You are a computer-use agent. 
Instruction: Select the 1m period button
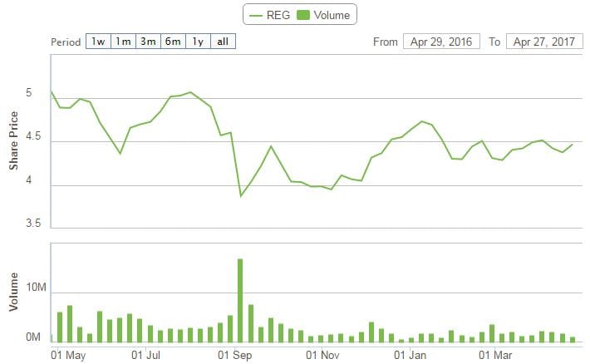(x=123, y=42)
